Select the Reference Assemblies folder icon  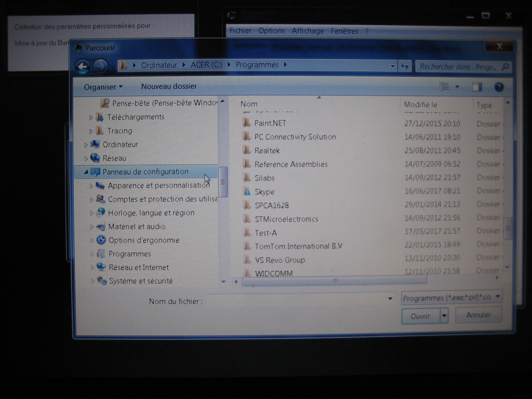click(x=247, y=164)
